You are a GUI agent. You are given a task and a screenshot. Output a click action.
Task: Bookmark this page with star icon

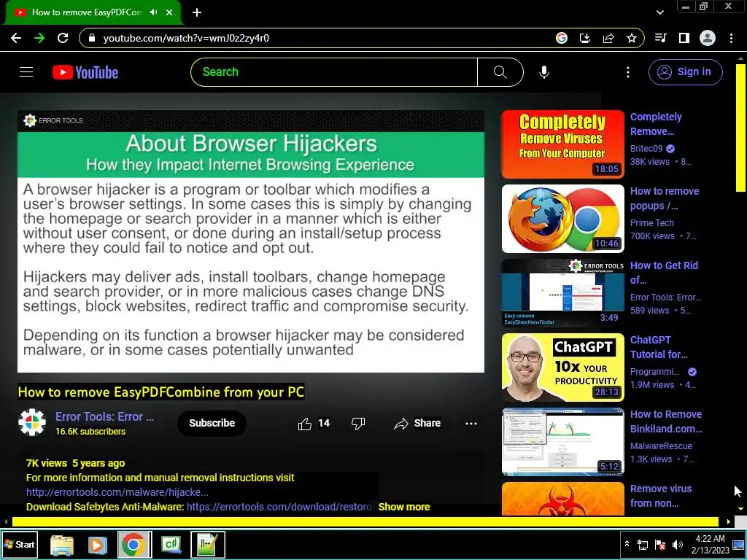pyautogui.click(x=632, y=38)
